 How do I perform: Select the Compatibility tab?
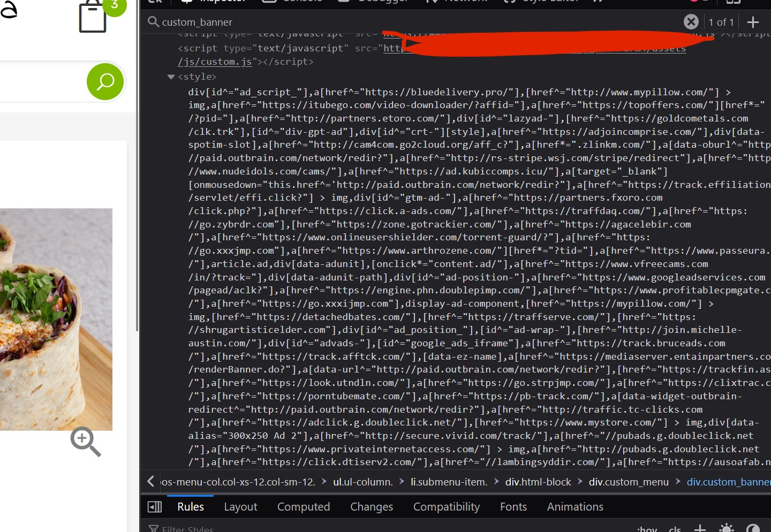[447, 507]
